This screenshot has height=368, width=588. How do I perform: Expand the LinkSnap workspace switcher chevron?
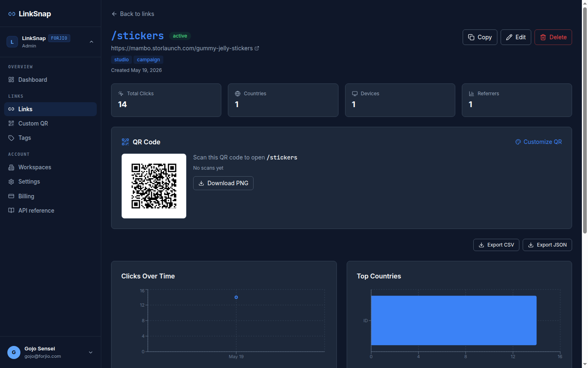click(91, 42)
